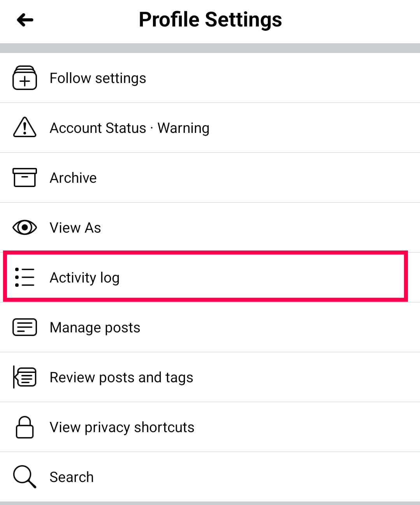Tap the privacy shortcuts lock icon

25,427
